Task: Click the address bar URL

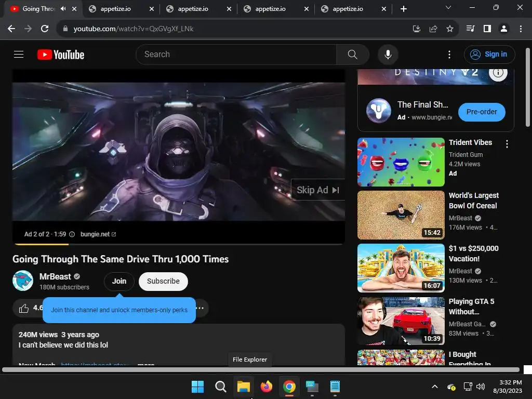Action: 134,29
